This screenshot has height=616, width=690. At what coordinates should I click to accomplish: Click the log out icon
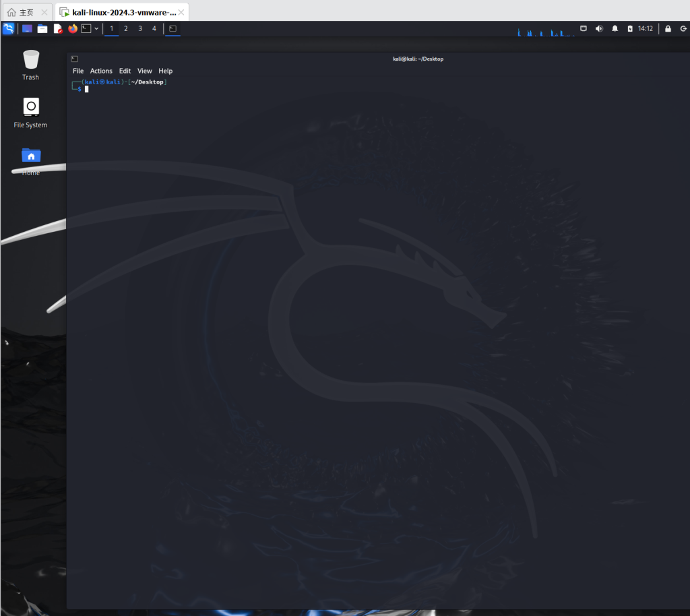(x=683, y=28)
